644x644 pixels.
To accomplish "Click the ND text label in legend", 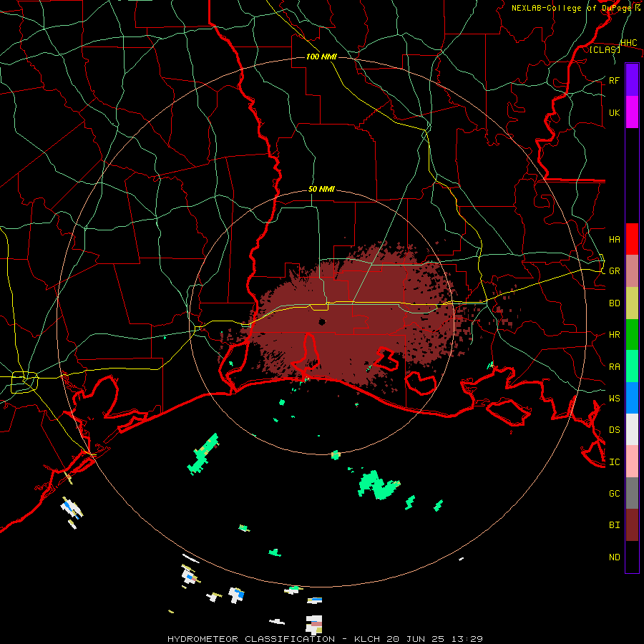I will (x=614, y=557).
